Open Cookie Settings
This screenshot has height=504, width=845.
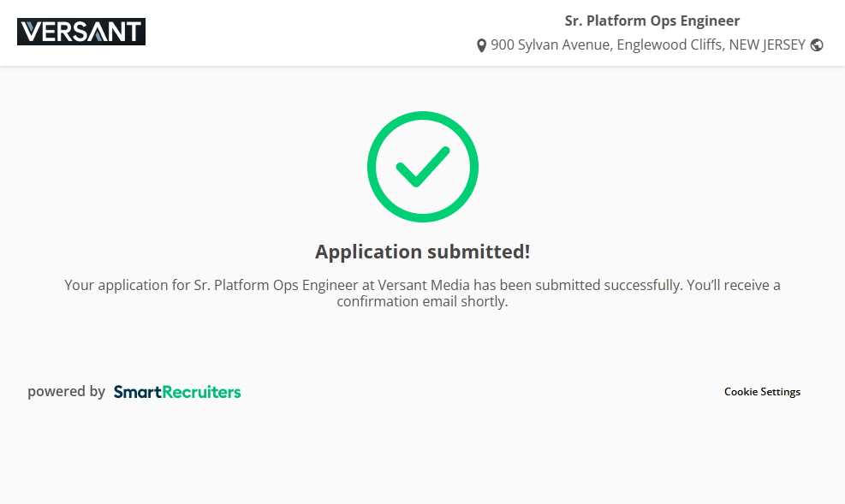point(762,392)
